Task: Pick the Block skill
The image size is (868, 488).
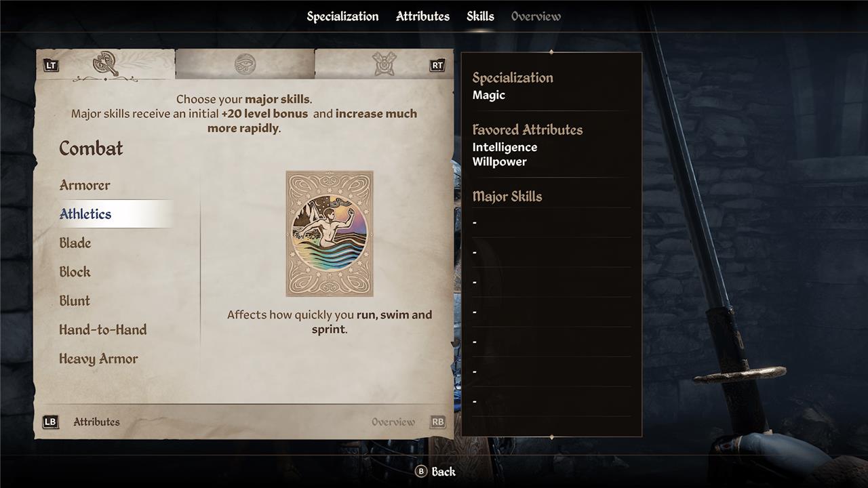Action: coord(75,272)
